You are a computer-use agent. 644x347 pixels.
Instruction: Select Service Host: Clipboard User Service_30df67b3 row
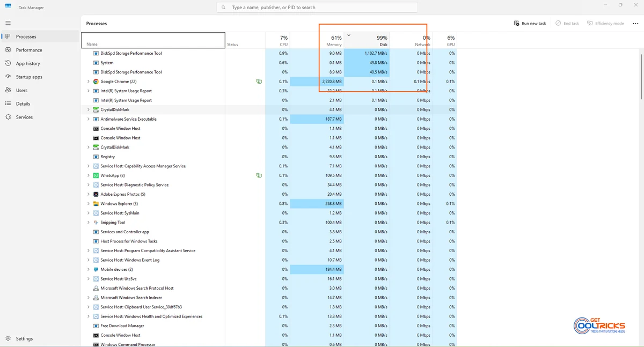(269, 307)
